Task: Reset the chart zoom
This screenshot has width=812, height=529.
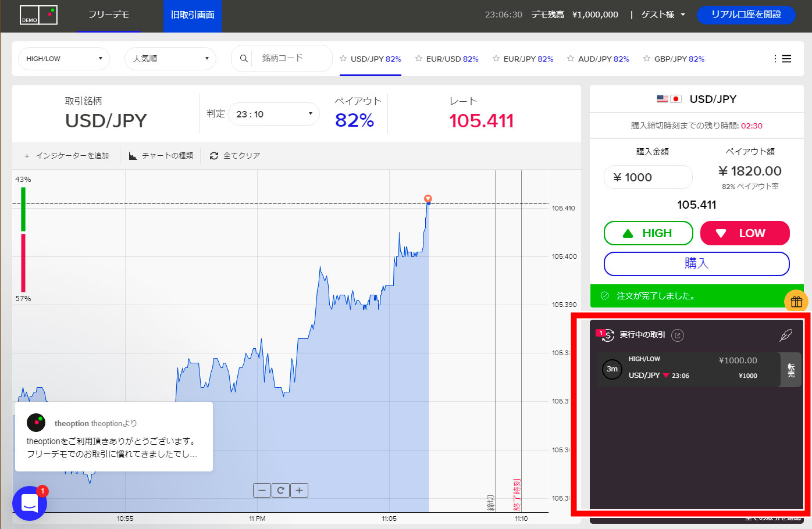Action: [x=280, y=490]
